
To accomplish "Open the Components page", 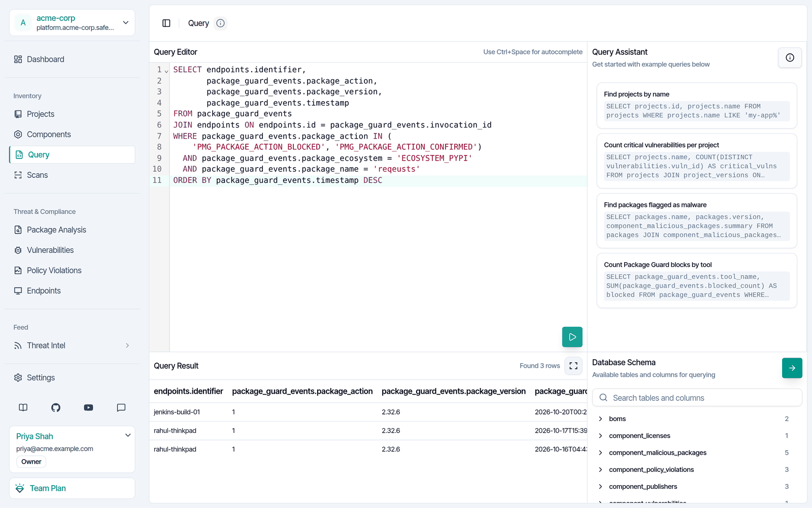I will pos(72,135).
